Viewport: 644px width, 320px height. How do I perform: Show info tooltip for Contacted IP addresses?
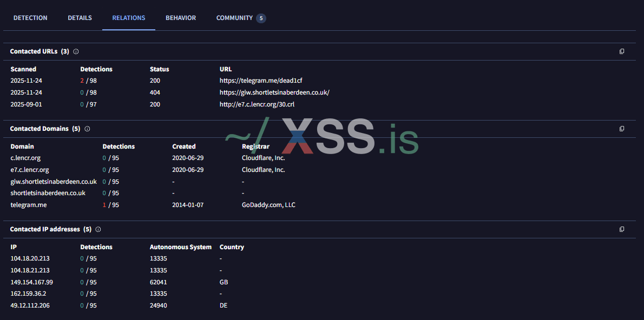click(98, 229)
